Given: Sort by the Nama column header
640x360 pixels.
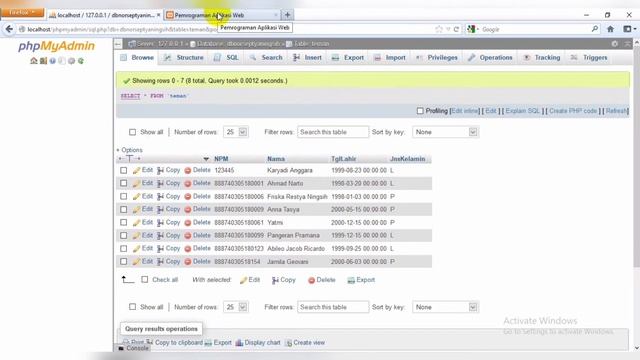Looking at the screenshot, I should pos(276,159).
